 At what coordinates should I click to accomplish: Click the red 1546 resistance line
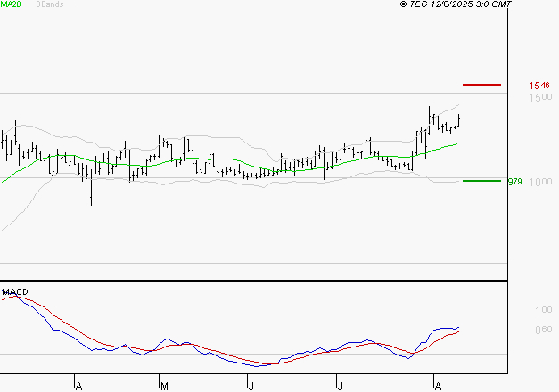click(x=481, y=85)
